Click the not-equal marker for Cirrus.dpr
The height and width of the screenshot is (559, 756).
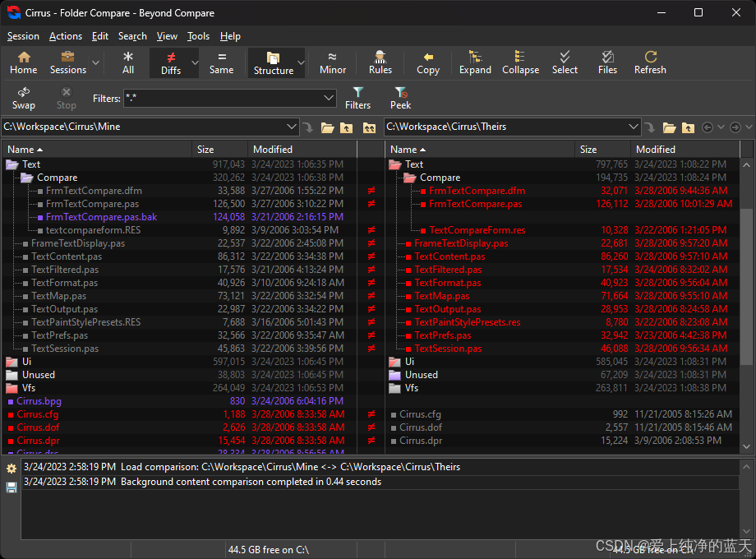point(371,441)
